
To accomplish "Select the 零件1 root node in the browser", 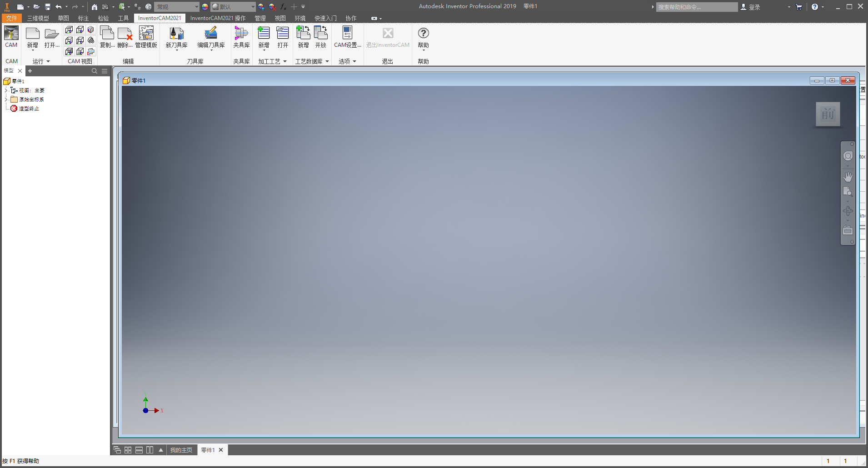I will point(14,81).
